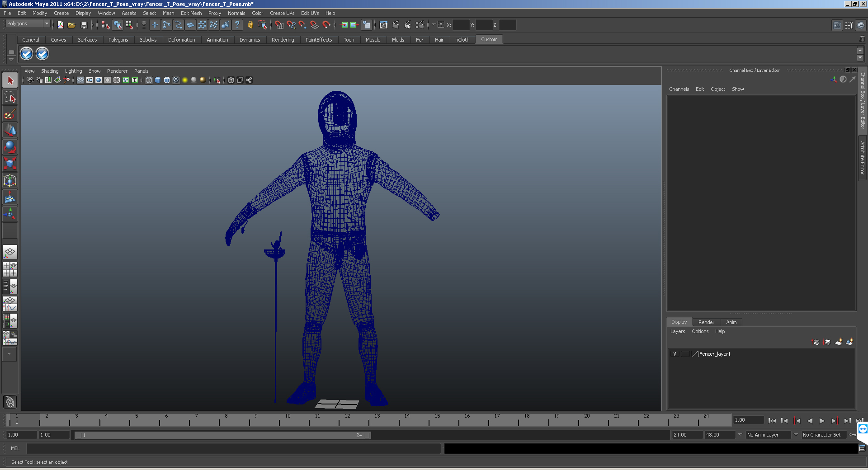Open Channels menu in Channel Box
868x470 pixels.
point(679,89)
